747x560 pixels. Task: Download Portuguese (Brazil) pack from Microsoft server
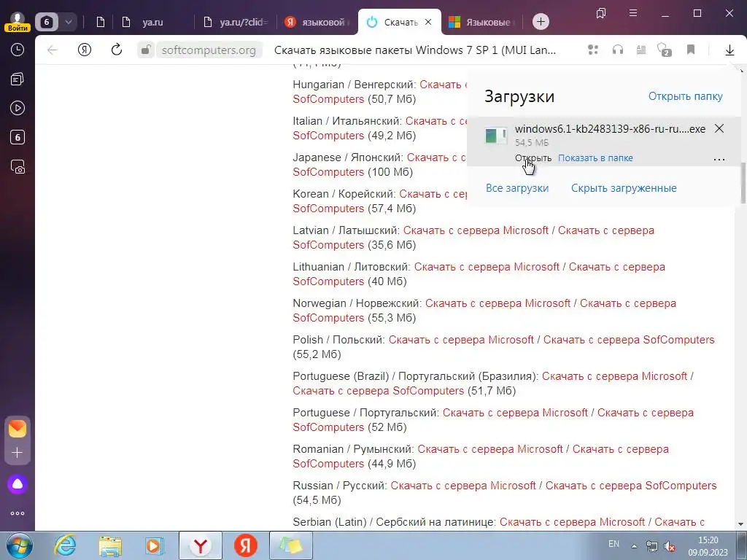[614, 376]
